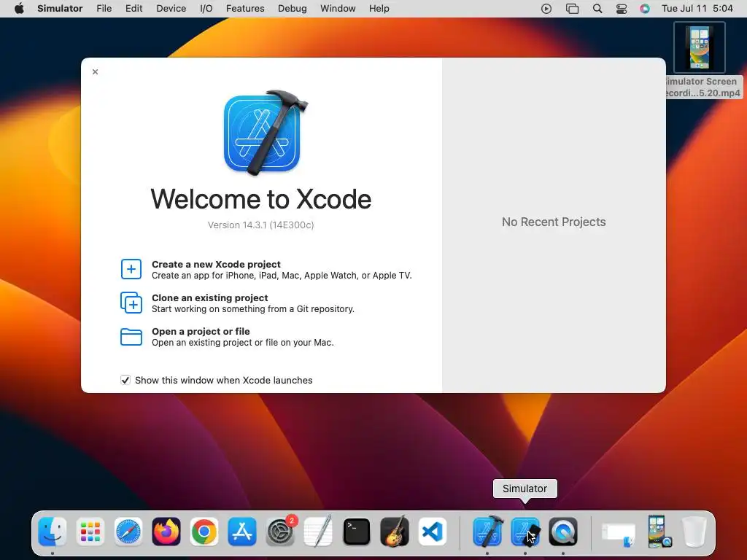The image size is (747, 560).
Task: Open the Trash from the Dock
Action: pyautogui.click(x=694, y=532)
